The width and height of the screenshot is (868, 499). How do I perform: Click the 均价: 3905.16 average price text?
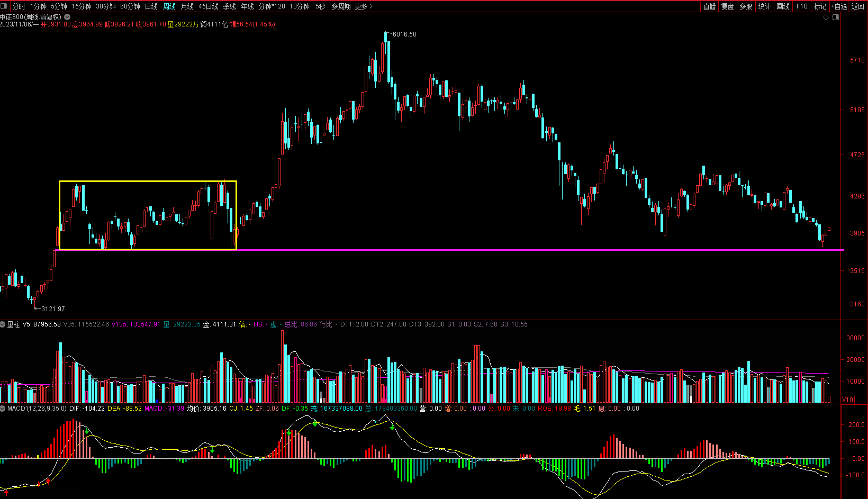(x=206, y=409)
